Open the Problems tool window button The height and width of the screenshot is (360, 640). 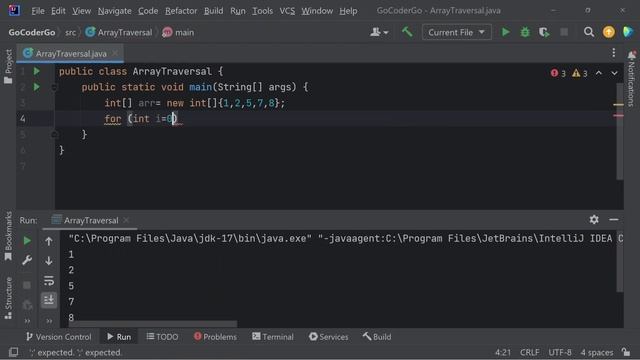click(x=215, y=337)
